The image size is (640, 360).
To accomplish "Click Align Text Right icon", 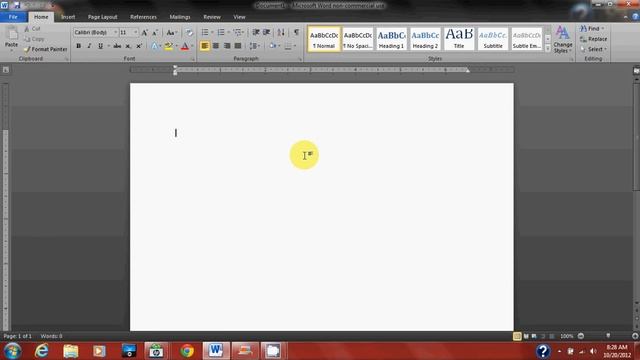I will coord(227,46).
